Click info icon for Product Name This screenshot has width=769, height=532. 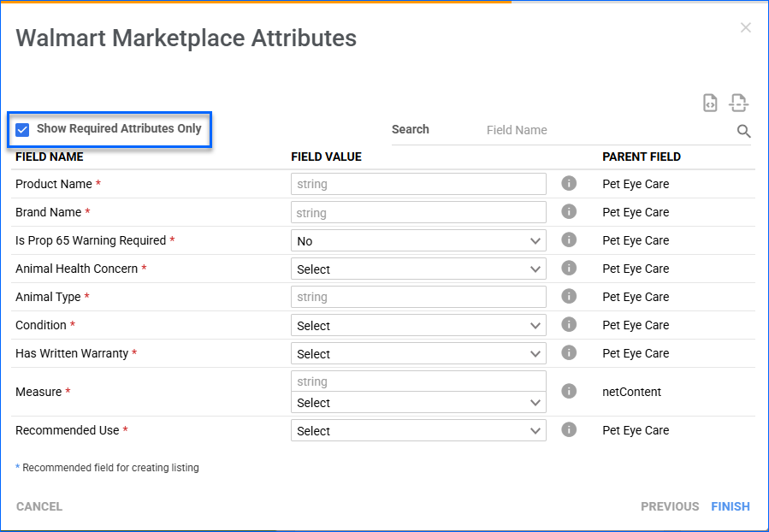[569, 183]
